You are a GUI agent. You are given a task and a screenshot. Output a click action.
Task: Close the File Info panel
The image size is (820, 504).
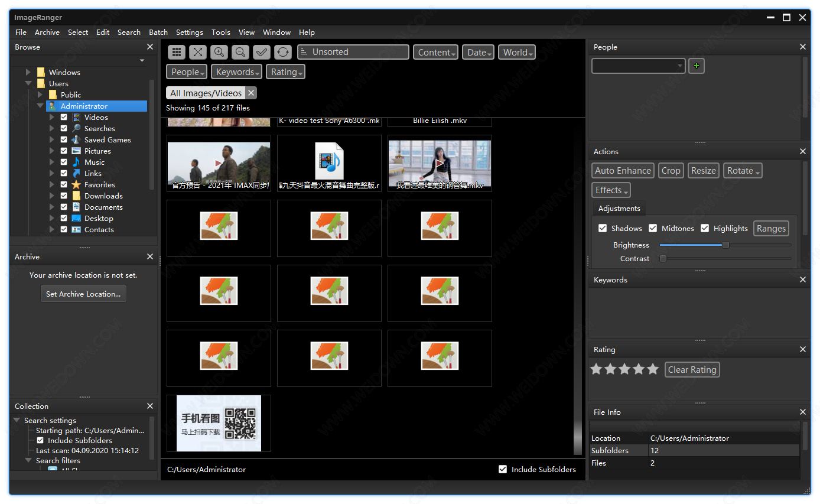click(x=803, y=412)
